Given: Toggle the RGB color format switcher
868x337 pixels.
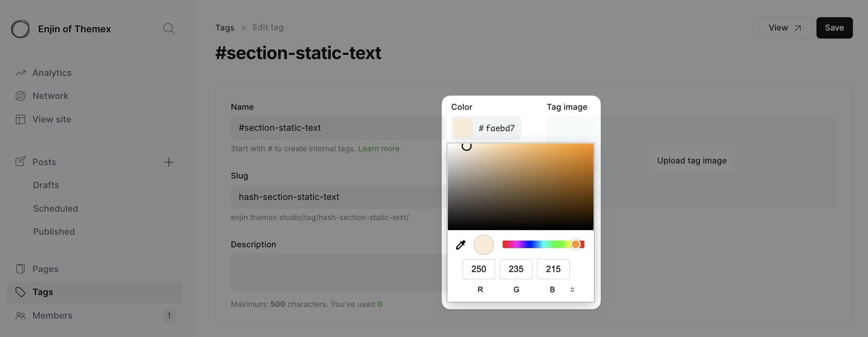Looking at the screenshot, I should 572,289.
